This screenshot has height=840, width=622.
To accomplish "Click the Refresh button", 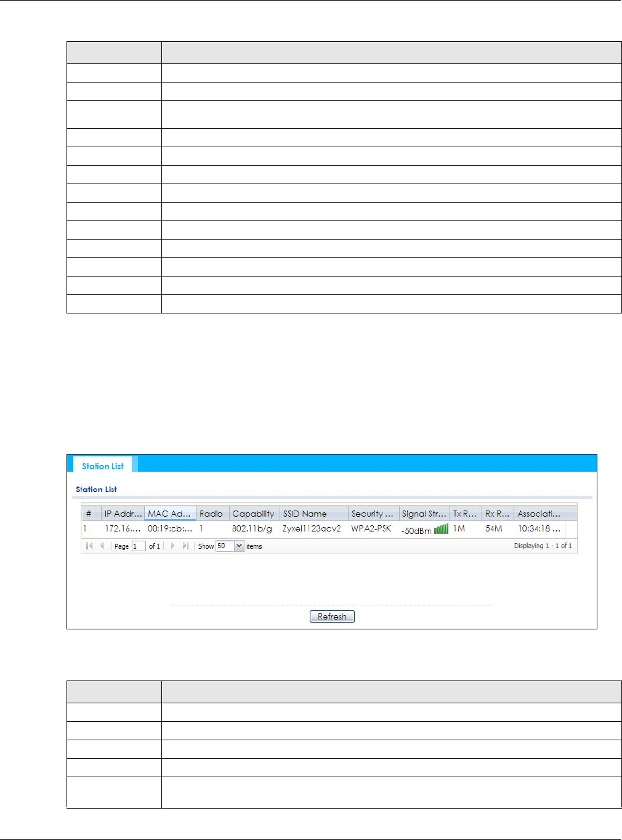I will [332, 616].
